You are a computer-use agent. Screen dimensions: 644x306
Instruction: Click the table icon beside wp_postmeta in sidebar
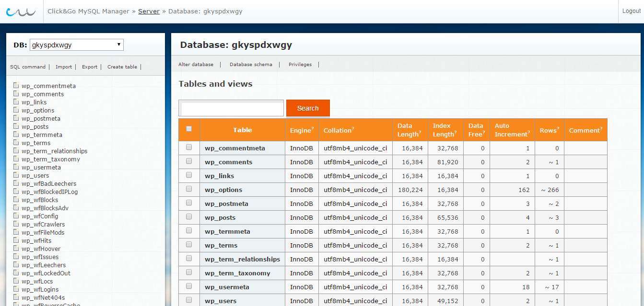(16, 118)
